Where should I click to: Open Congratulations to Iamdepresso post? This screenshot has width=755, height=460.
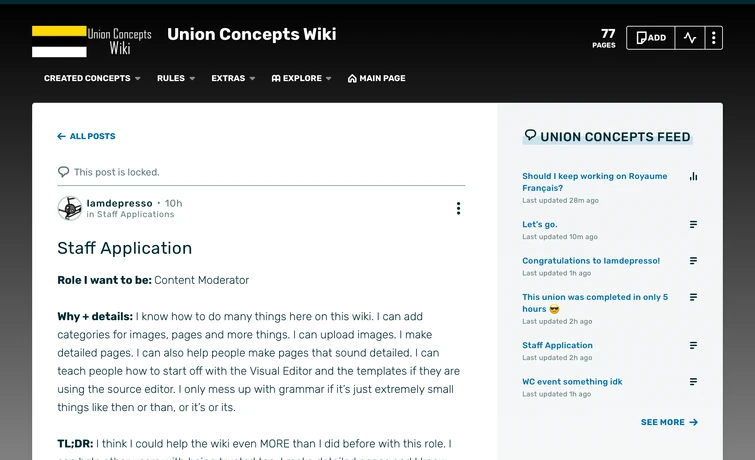coord(590,261)
